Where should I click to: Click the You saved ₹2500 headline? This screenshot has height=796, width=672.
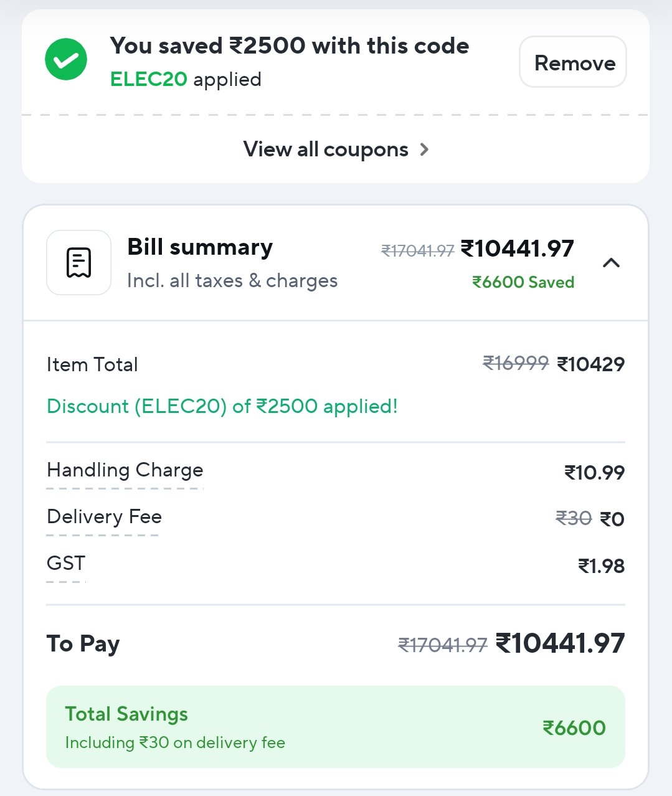(290, 46)
